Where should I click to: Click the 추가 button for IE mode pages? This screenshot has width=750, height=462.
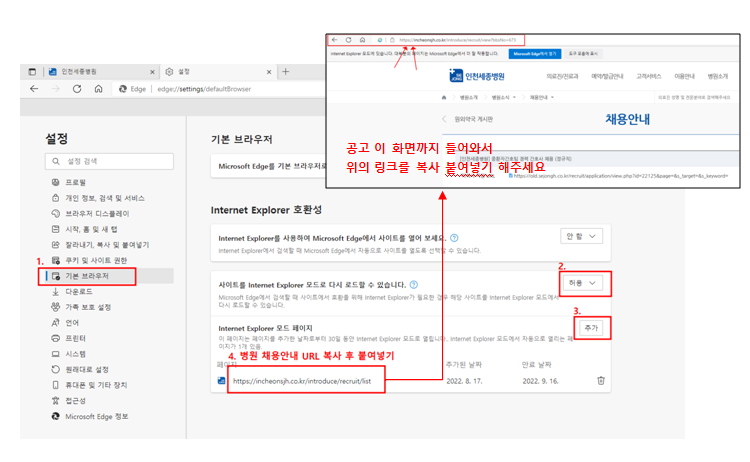coord(592,328)
